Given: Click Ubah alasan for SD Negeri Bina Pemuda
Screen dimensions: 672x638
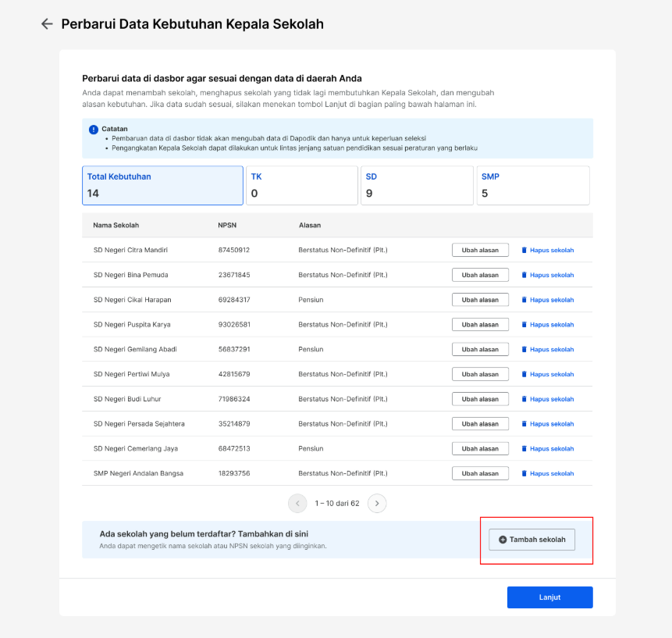Looking at the screenshot, I should (480, 275).
